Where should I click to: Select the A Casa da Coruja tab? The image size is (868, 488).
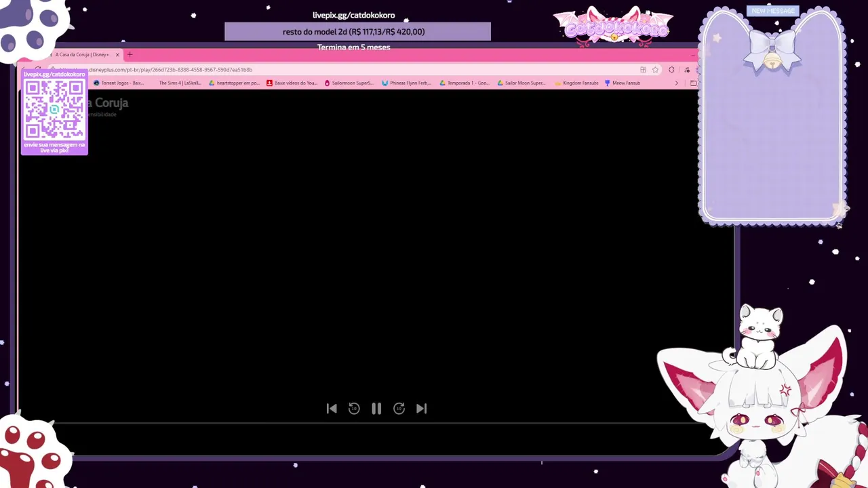click(x=82, y=54)
